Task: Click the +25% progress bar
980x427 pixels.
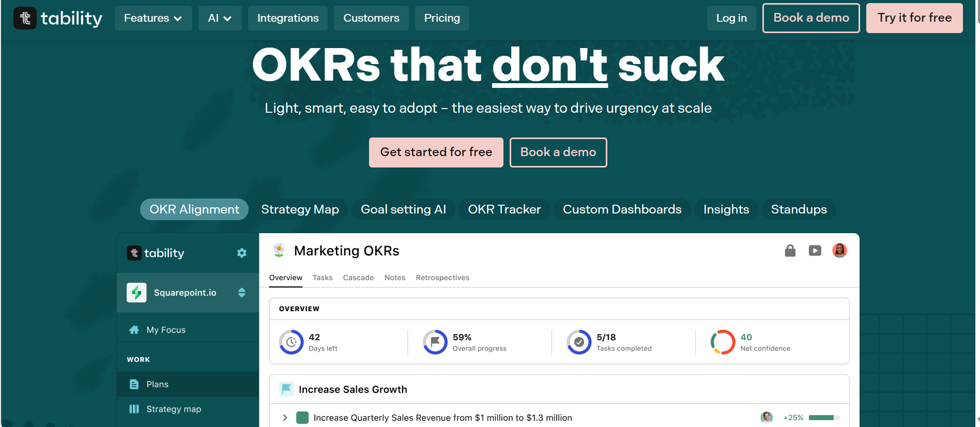Action: click(x=823, y=418)
